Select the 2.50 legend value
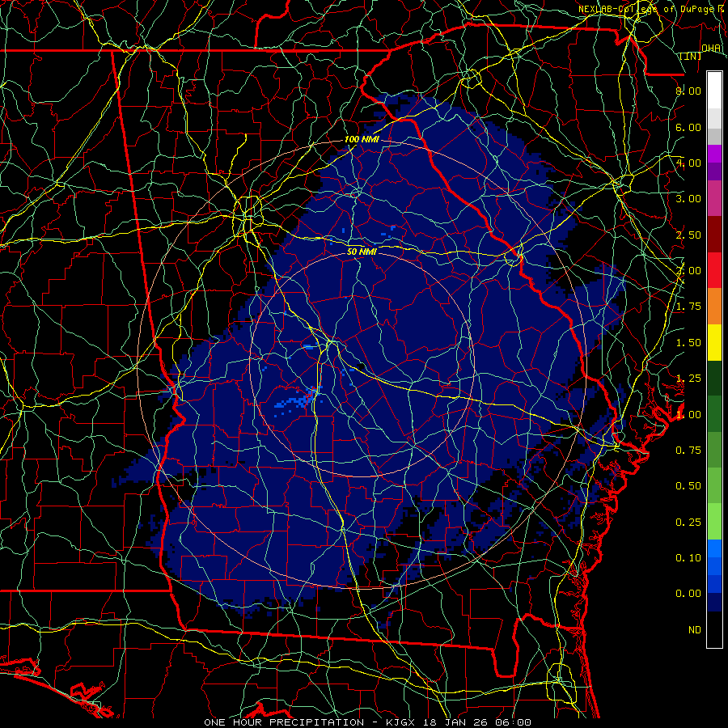The image size is (728, 728). point(688,235)
